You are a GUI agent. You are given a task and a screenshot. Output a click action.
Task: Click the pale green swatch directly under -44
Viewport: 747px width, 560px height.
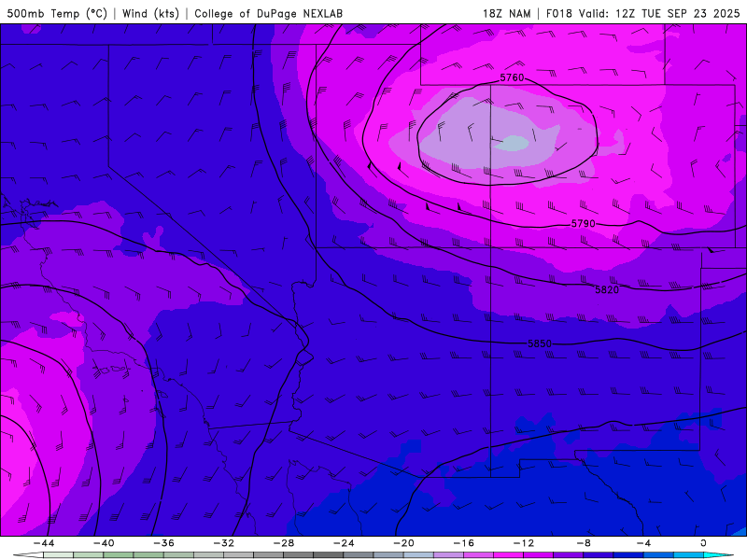58,555
